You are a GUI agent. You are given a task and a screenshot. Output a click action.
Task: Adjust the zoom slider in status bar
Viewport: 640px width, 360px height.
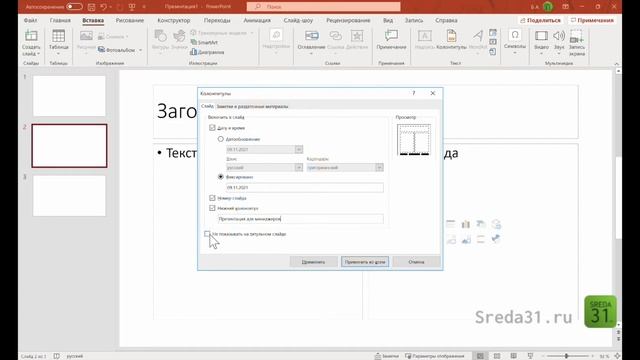tap(567, 356)
